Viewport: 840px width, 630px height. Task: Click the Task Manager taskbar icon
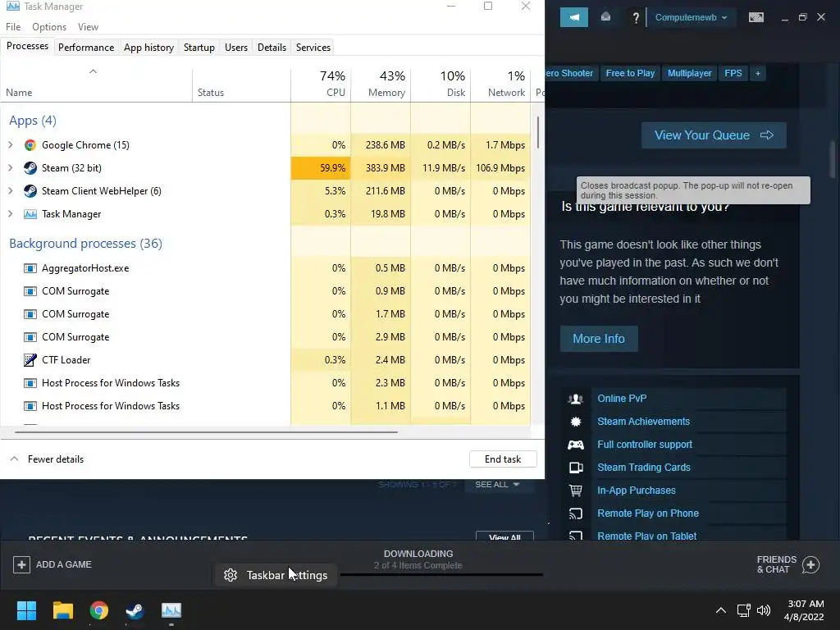click(x=171, y=610)
